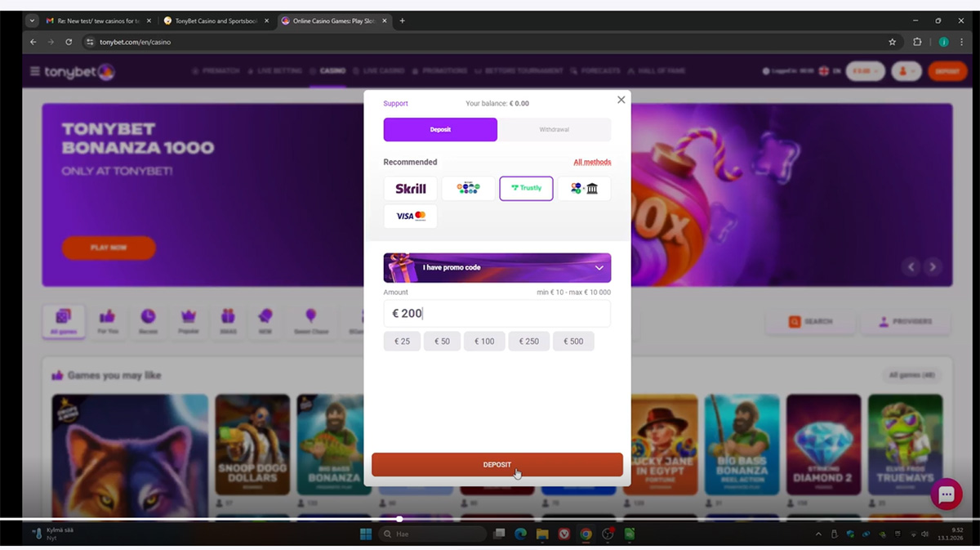Click the video progress bar handle

399,519
